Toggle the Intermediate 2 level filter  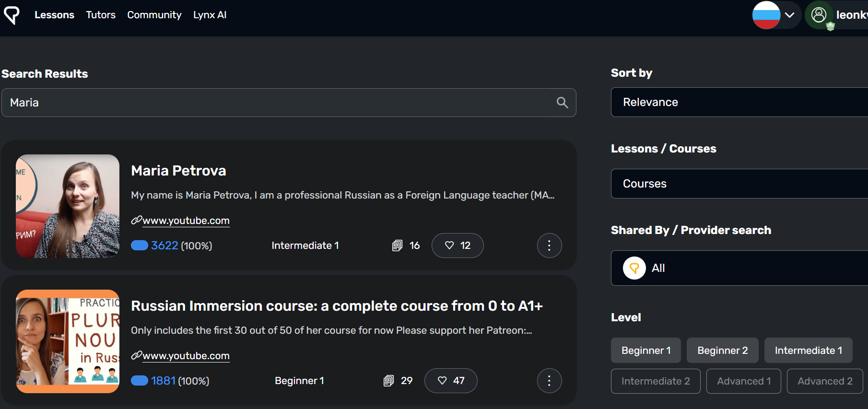coord(655,381)
